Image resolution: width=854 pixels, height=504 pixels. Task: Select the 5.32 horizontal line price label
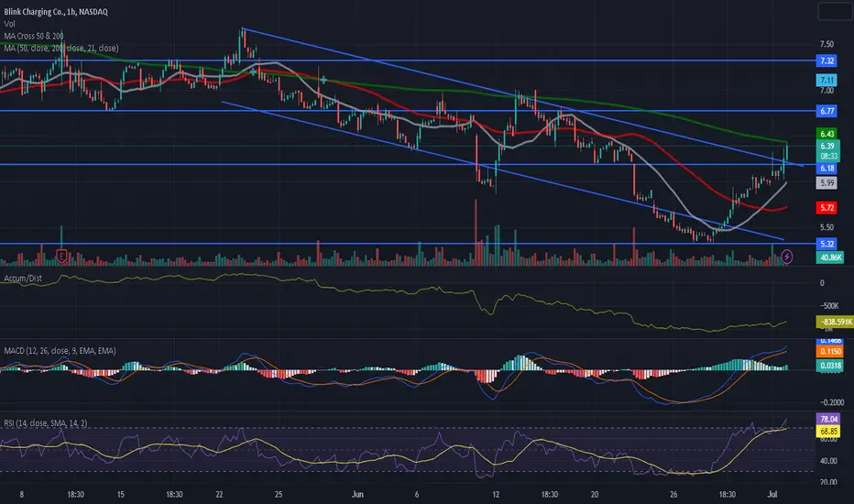tap(827, 244)
